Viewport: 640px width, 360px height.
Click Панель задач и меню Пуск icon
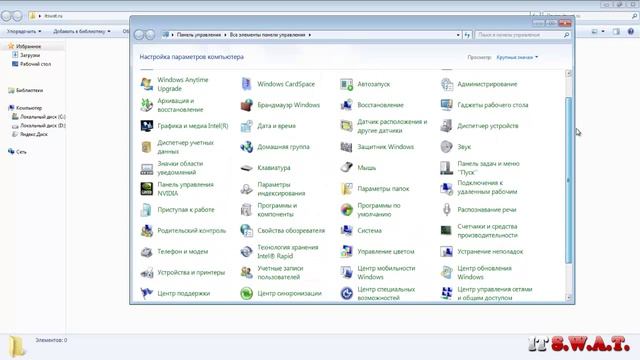pyautogui.click(x=447, y=168)
